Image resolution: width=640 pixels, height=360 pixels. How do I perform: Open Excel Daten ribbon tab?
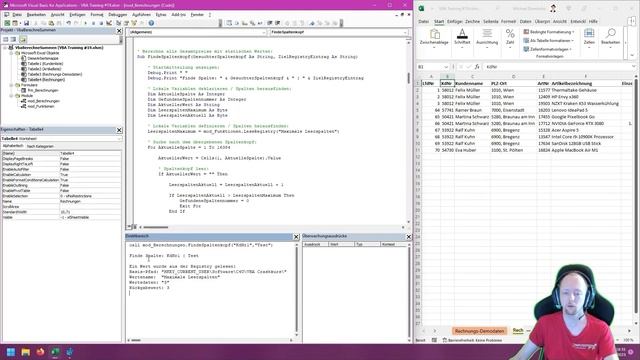click(x=525, y=21)
